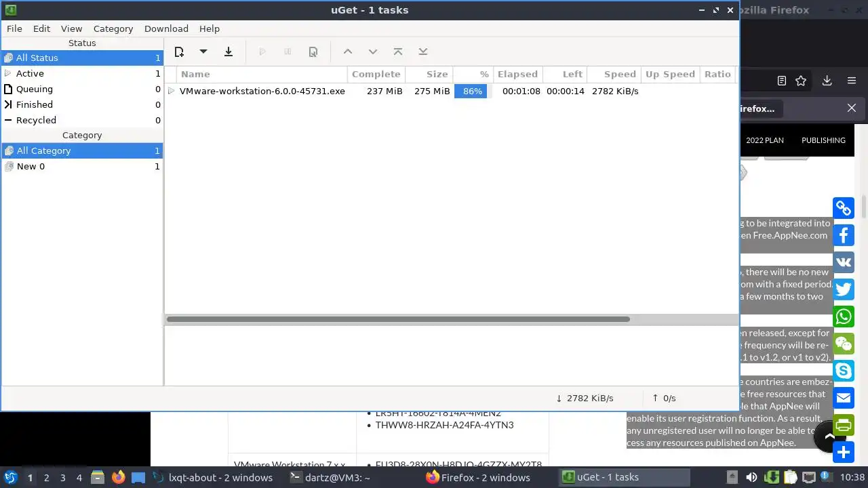Select the Queuing status filter
The image size is (868, 488).
coord(82,89)
